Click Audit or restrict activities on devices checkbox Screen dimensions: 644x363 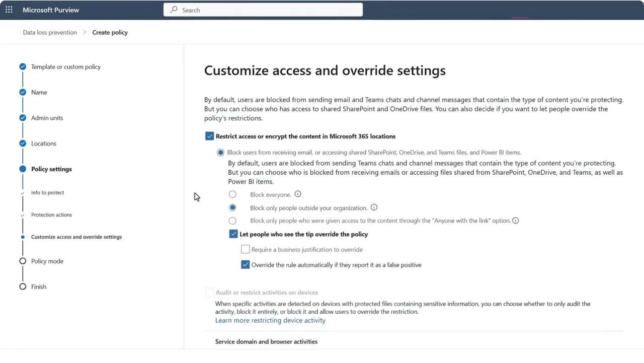210,293
